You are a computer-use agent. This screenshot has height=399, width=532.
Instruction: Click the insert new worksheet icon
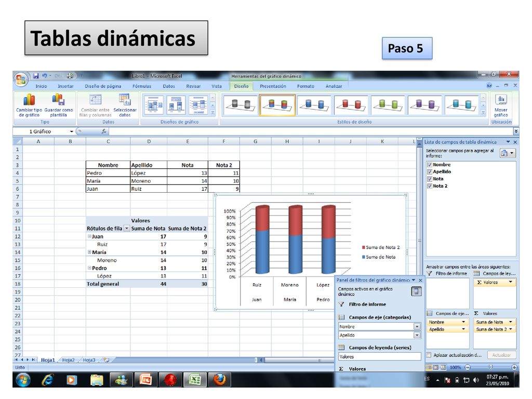tap(107, 360)
